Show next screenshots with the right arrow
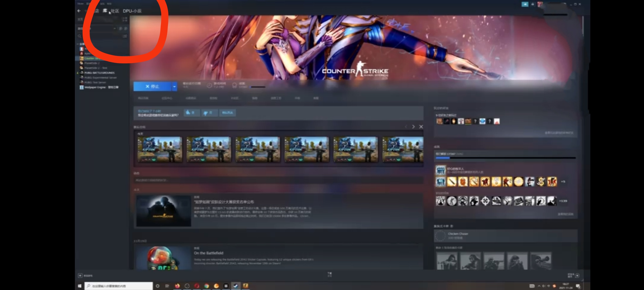 [x=413, y=127]
